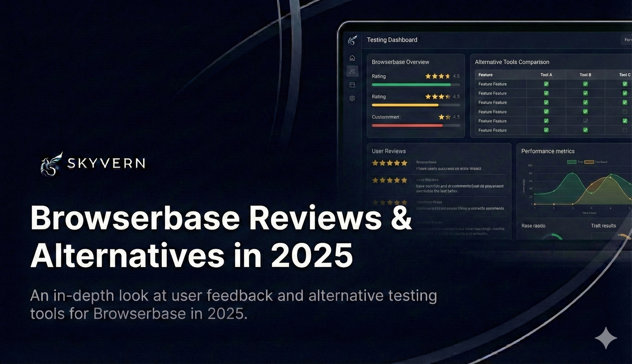The height and width of the screenshot is (364, 632).
Task: Switch to the Alternative Tools Comparison panel
Action: coord(512,62)
